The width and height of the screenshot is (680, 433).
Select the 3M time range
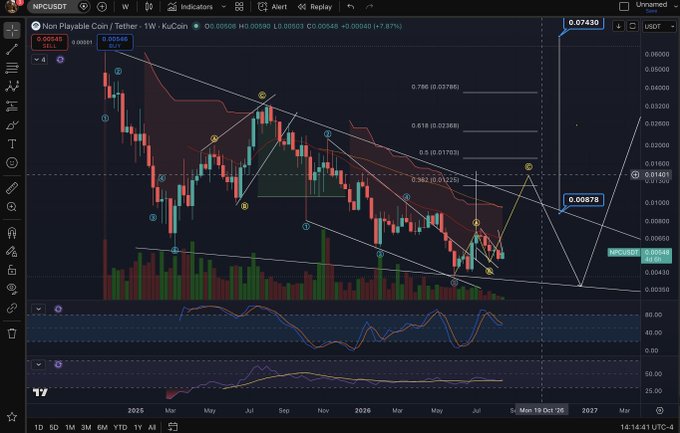tap(86, 427)
